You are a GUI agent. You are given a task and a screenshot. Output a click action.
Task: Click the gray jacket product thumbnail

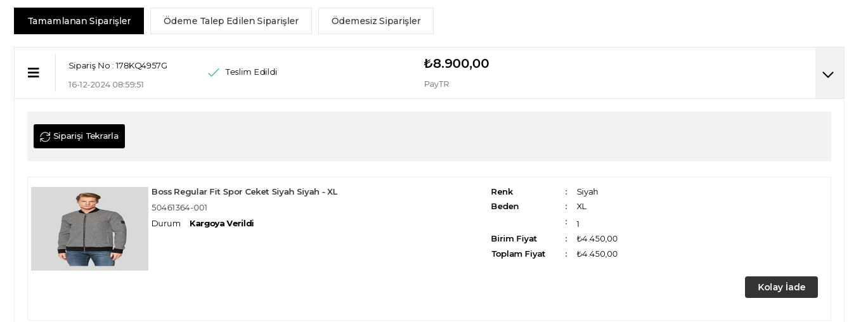(x=89, y=229)
